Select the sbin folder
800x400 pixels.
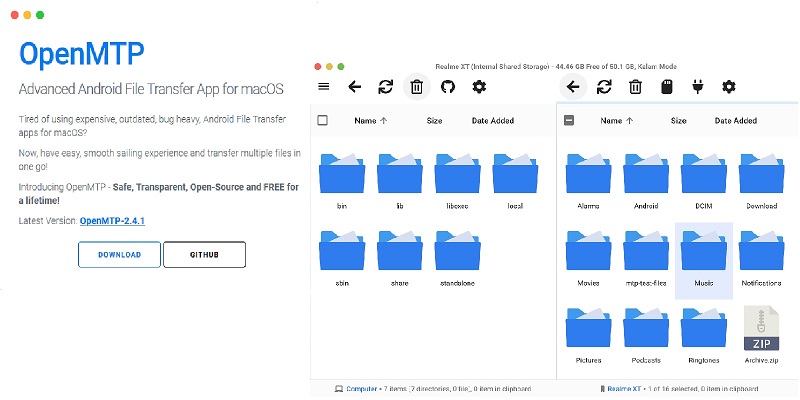click(x=342, y=258)
